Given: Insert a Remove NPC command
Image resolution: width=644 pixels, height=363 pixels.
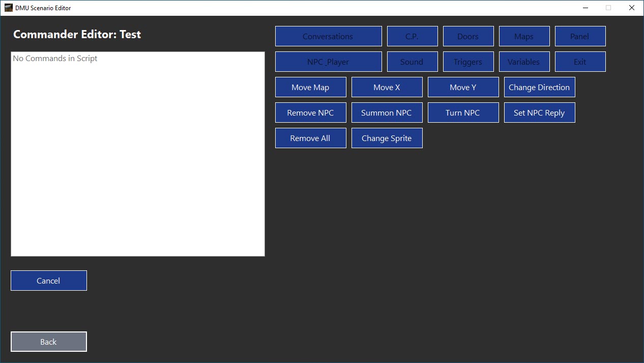Looking at the screenshot, I should point(310,113).
